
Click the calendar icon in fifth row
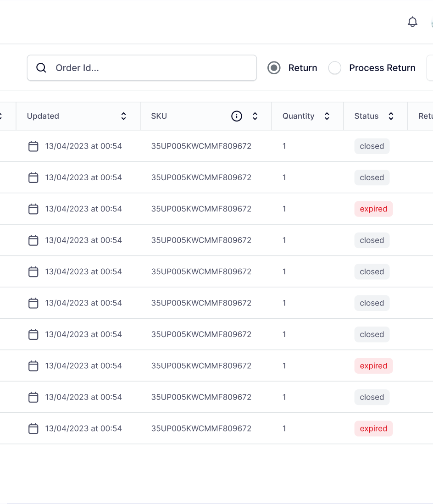click(x=33, y=272)
